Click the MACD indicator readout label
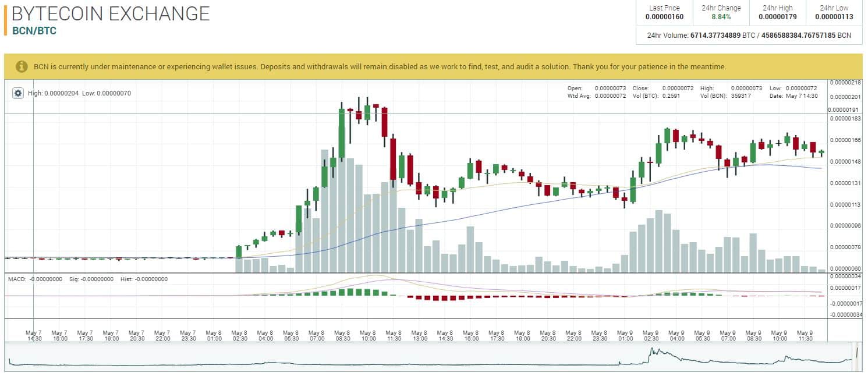The height and width of the screenshot is (376, 868). pyautogui.click(x=88, y=279)
